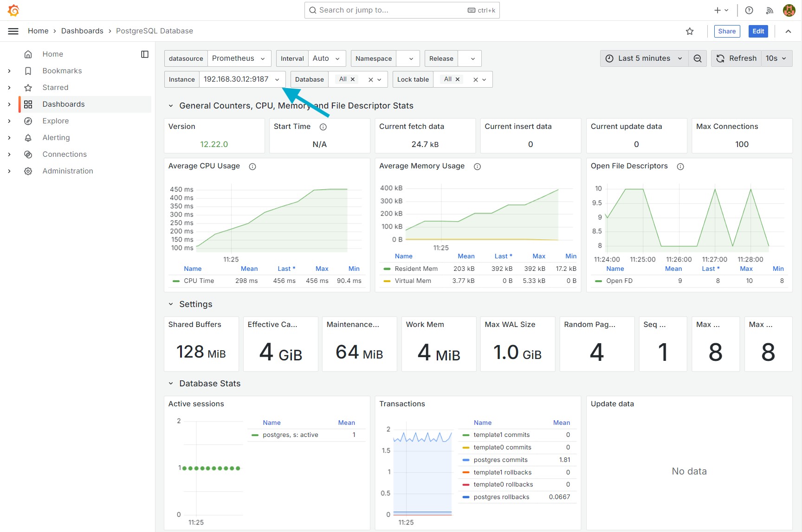Open the hamburger navigation menu
Viewport: 802px width, 532px height.
(x=13, y=31)
